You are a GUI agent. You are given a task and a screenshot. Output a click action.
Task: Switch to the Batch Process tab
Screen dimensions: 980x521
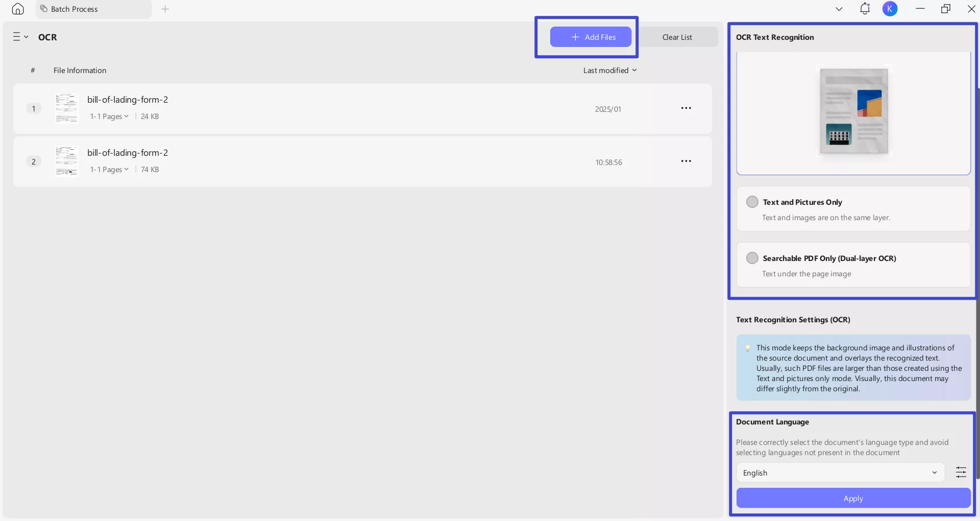coord(75,9)
